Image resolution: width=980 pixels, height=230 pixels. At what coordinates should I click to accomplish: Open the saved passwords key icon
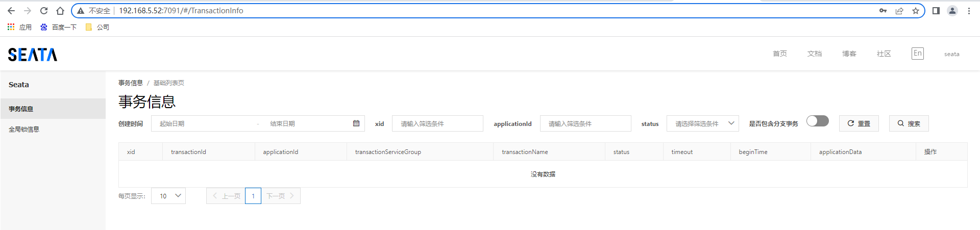[x=883, y=11]
